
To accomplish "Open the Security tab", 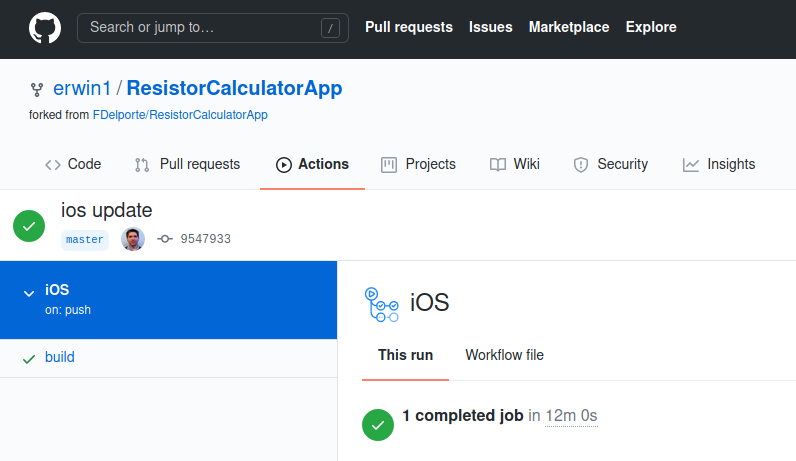I will click(610, 164).
